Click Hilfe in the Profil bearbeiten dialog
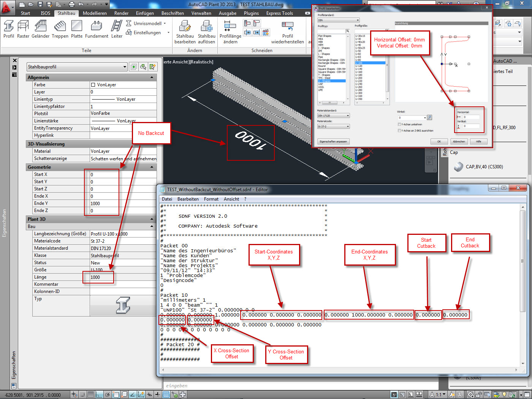Viewport: 532px width, 399px height. tap(478, 141)
